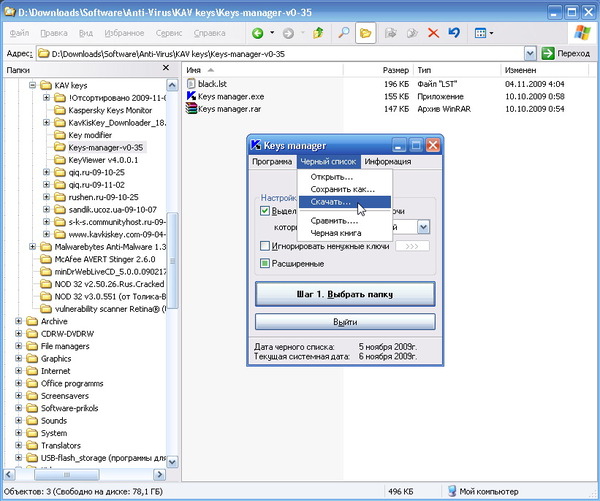The height and width of the screenshot is (501, 600).
Task: Click the folder tree vertical scrollbar thumb
Action: pos(172,260)
